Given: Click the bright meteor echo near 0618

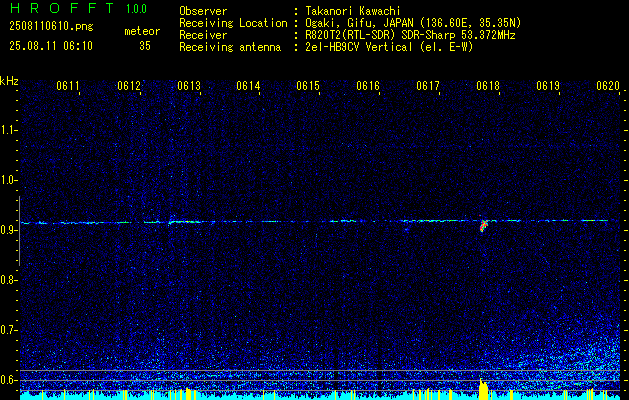Looking at the screenshot, I should point(484,225).
